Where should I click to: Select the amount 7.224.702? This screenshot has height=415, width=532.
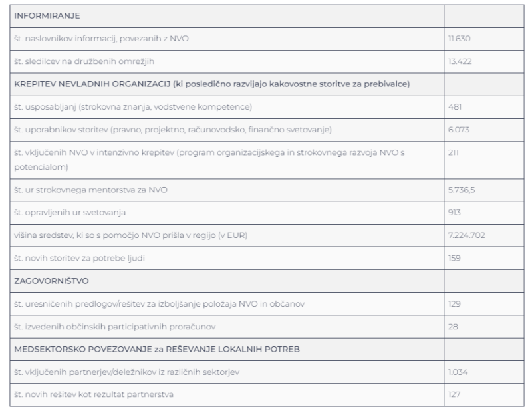[x=467, y=235]
